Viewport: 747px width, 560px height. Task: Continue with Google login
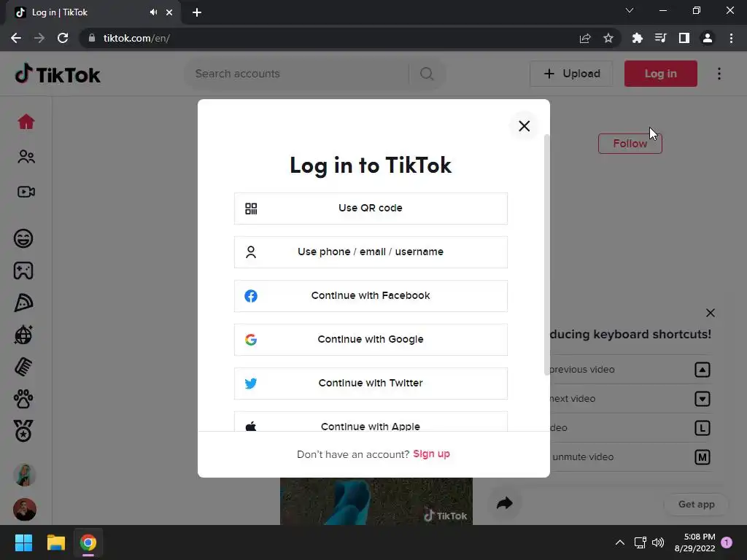[x=371, y=340]
